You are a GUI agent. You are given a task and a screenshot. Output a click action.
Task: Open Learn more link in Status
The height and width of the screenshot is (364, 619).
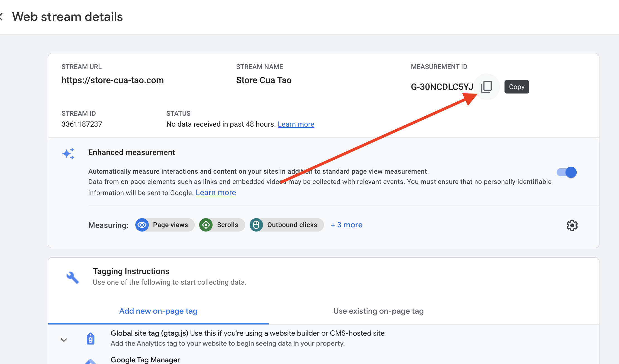(296, 124)
